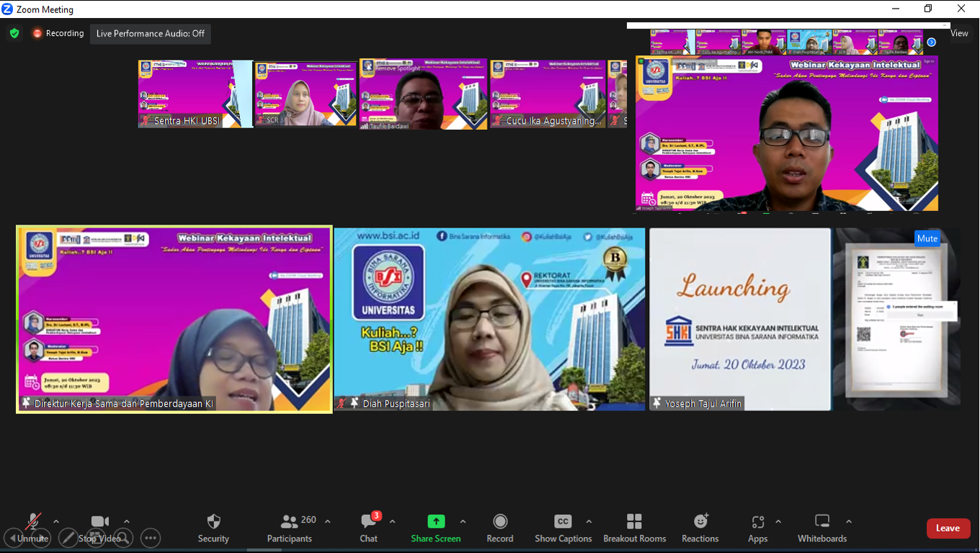Expand caret next to Whiteboards
The width and height of the screenshot is (980, 553).
(849, 521)
